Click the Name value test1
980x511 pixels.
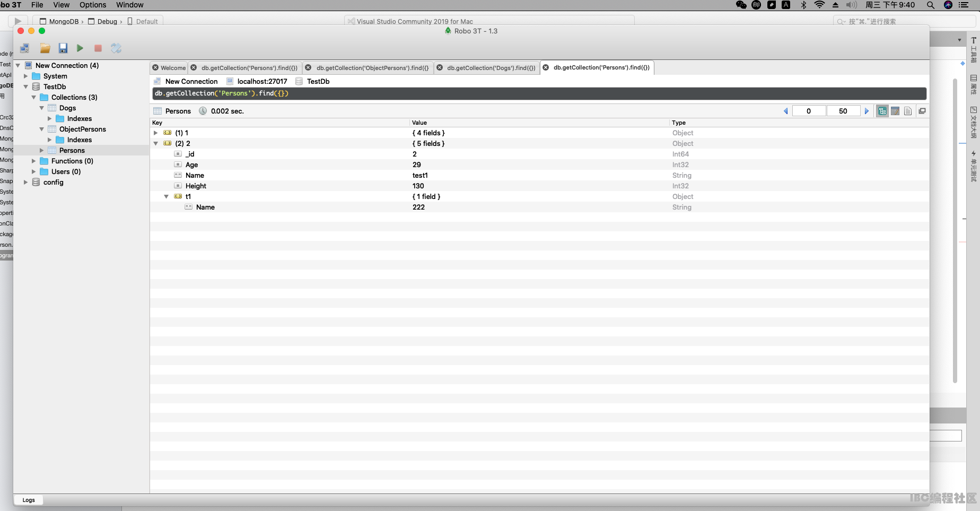(x=420, y=175)
